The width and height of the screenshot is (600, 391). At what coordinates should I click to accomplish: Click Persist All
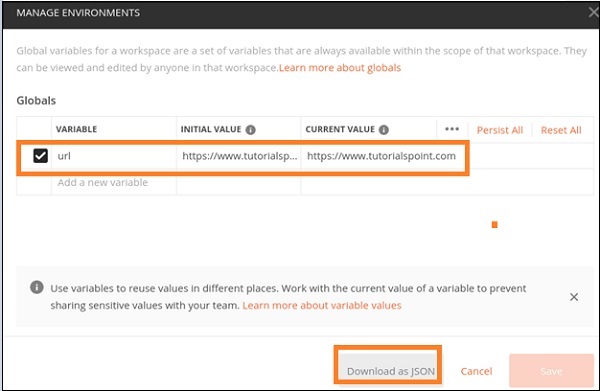(499, 130)
